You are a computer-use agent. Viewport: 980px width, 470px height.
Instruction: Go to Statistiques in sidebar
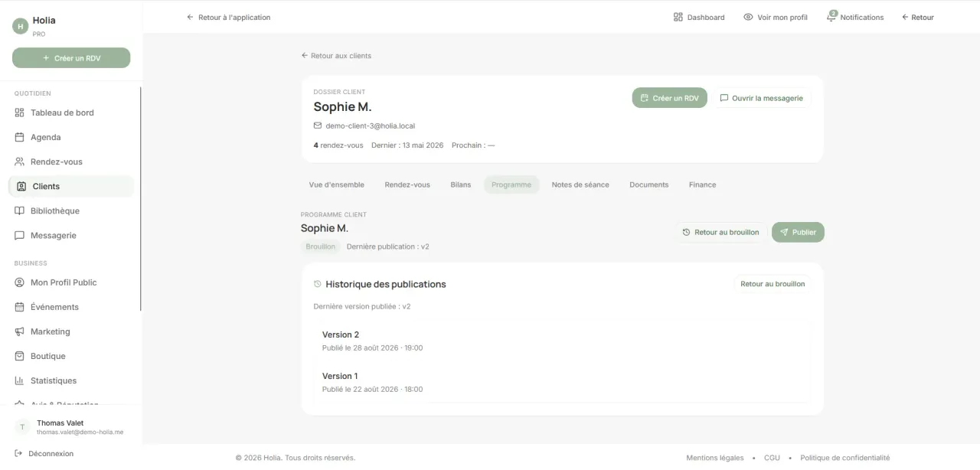tap(71, 380)
